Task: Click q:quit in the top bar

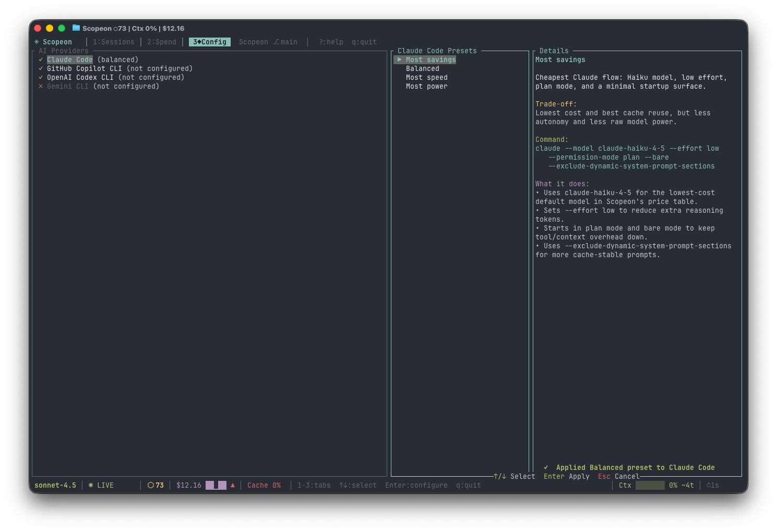Action: pos(364,42)
